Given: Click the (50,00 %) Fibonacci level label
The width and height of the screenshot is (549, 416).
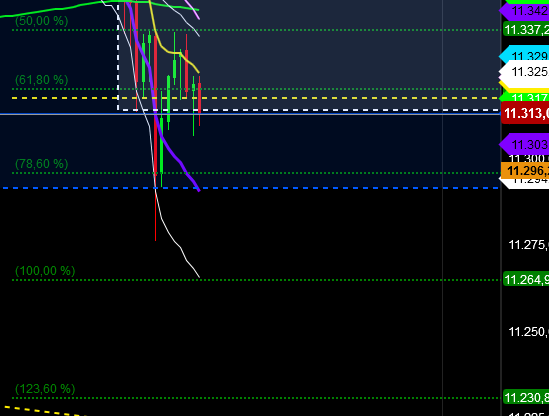Looking at the screenshot, I should click(x=42, y=21).
